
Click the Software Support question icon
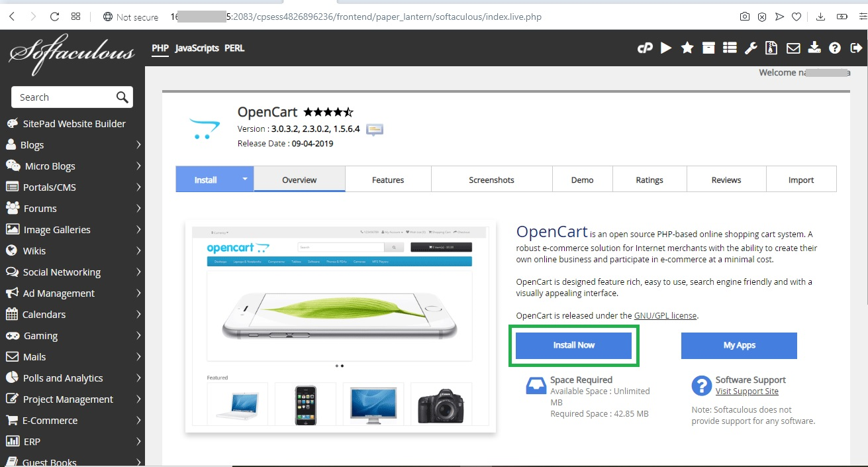pyautogui.click(x=701, y=386)
